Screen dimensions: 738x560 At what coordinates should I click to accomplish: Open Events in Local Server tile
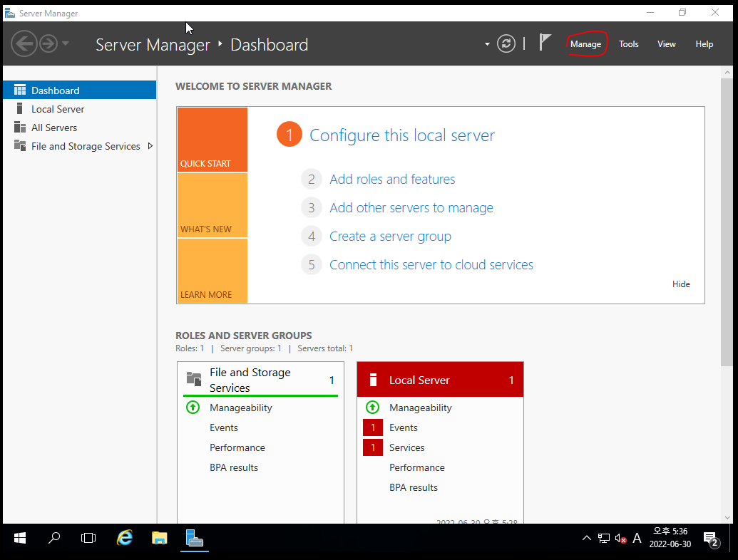(404, 427)
